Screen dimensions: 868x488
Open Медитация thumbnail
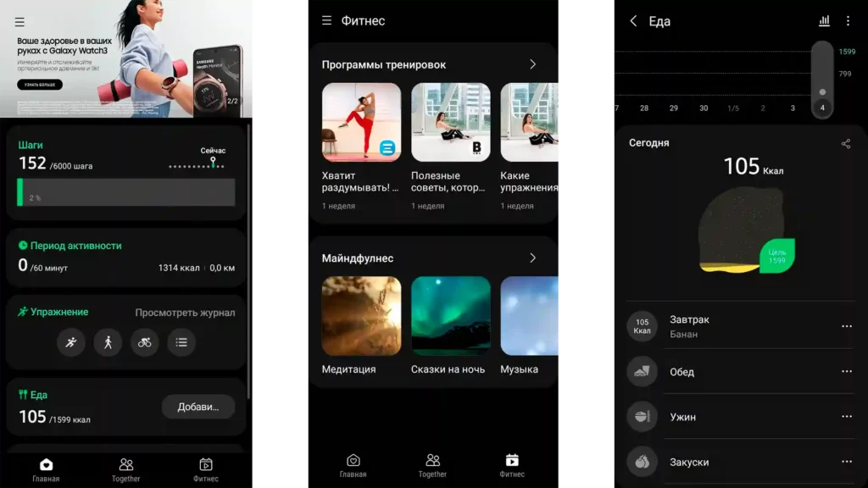click(361, 316)
